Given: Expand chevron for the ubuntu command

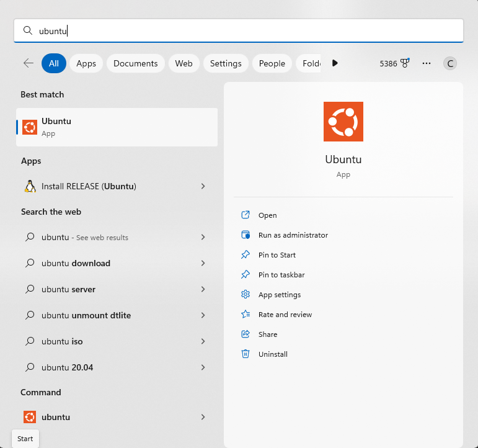Looking at the screenshot, I should [203, 417].
